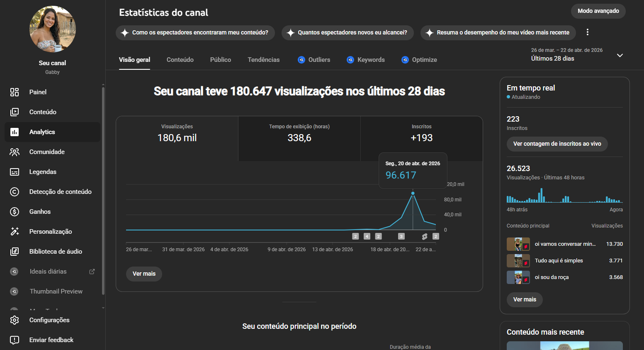Screen dimensions: 644x350
Task: Click the chart marker labeled 4
Action: (x=367, y=237)
